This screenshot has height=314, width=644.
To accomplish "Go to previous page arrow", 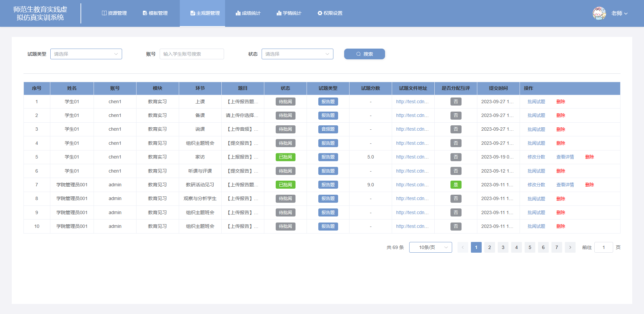I will click(x=463, y=247).
